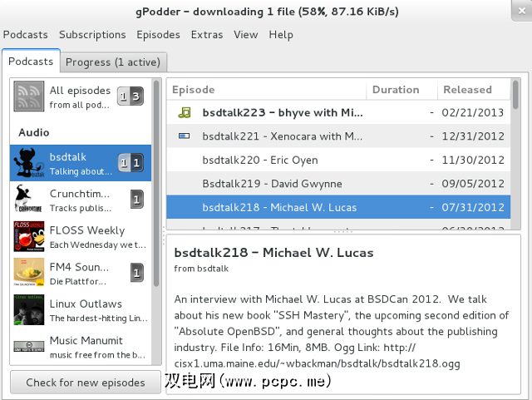532x400 pixels.
Task: Click the 11/30/2012 release date
Action: [x=473, y=160]
